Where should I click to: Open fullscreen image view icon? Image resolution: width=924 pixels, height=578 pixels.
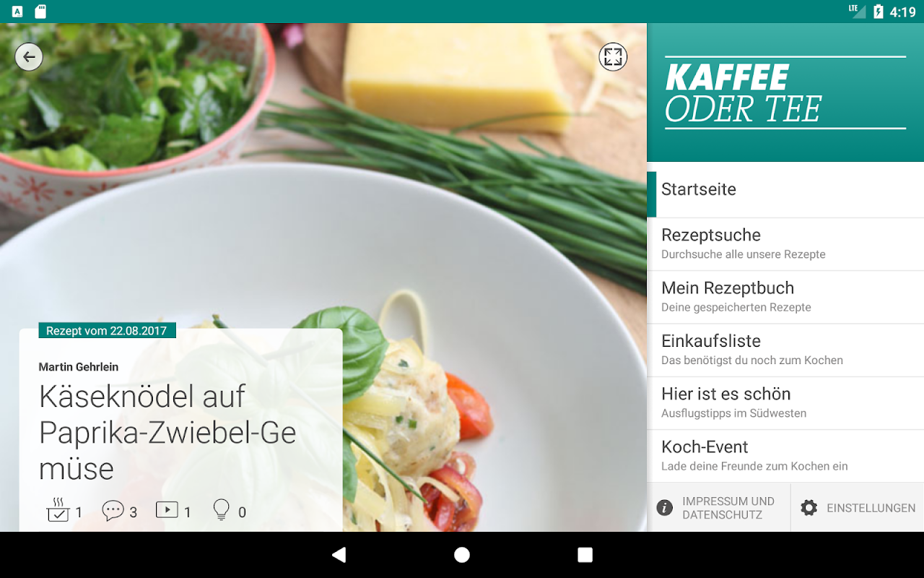pyautogui.click(x=613, y=57)
